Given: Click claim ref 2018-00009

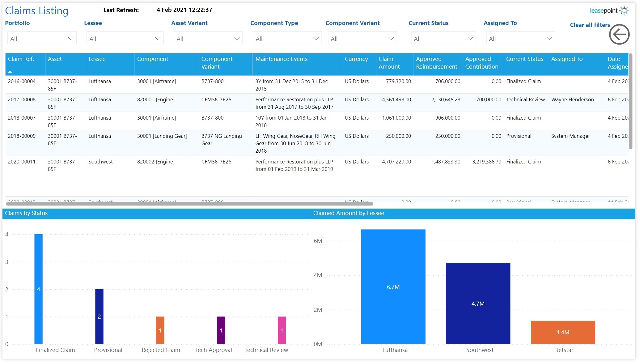Looking at the screenshot, I should point(22,136).
